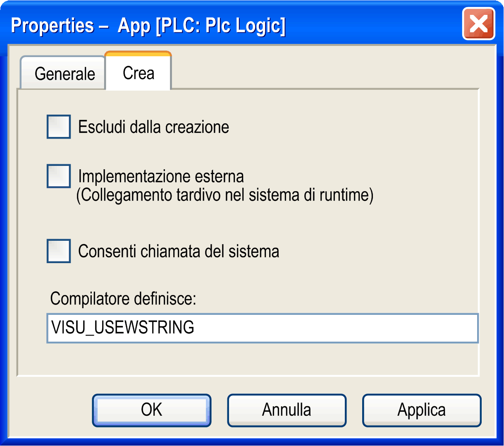Viewport: 504px width, 446px height.
Task: Click the word Properties in the title bar
Action: [x=52, y=25]
